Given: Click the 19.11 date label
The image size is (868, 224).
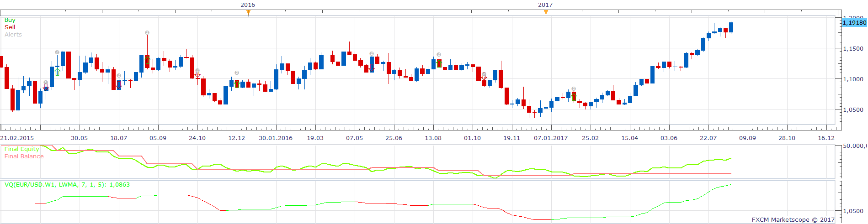Looking at the screenshot, I should click(512, 138).
